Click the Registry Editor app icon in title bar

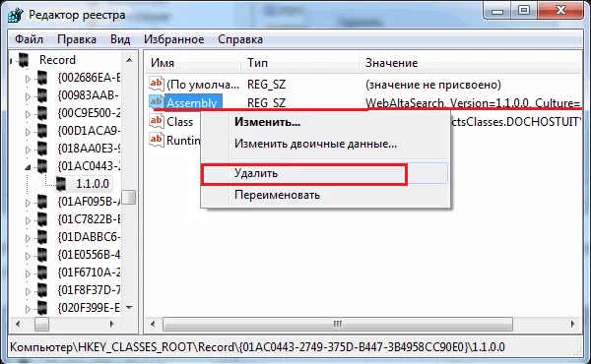[16, 15]
